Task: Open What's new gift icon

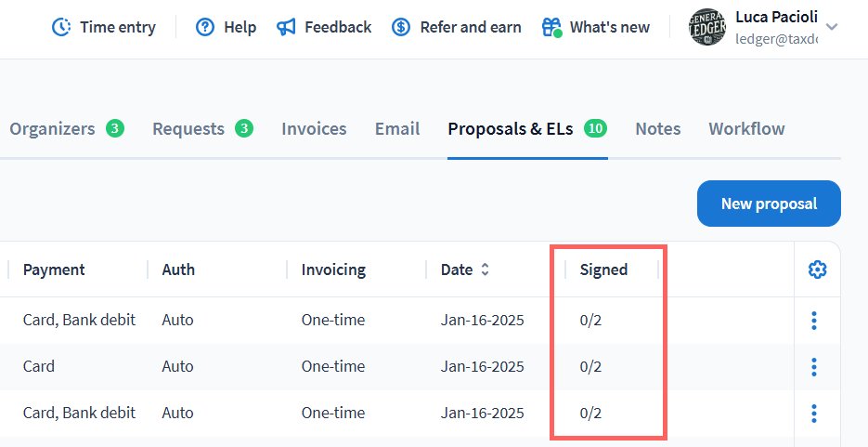Action: coord(551,27)
